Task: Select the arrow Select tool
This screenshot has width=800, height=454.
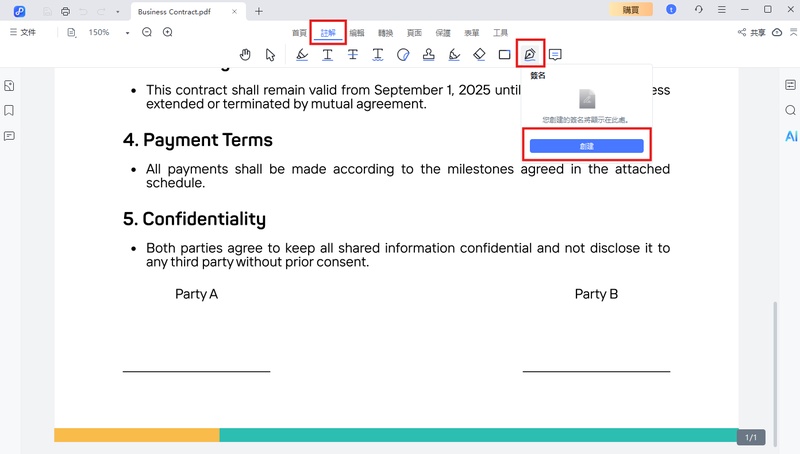Action: click(270, 54)
